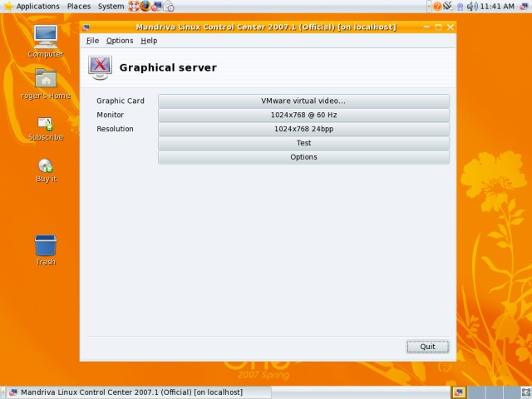This screenshot has width=532, height=399.
Task: Click the purple figure tray icon
Action: pyautogui.click(x=460, y=7)
